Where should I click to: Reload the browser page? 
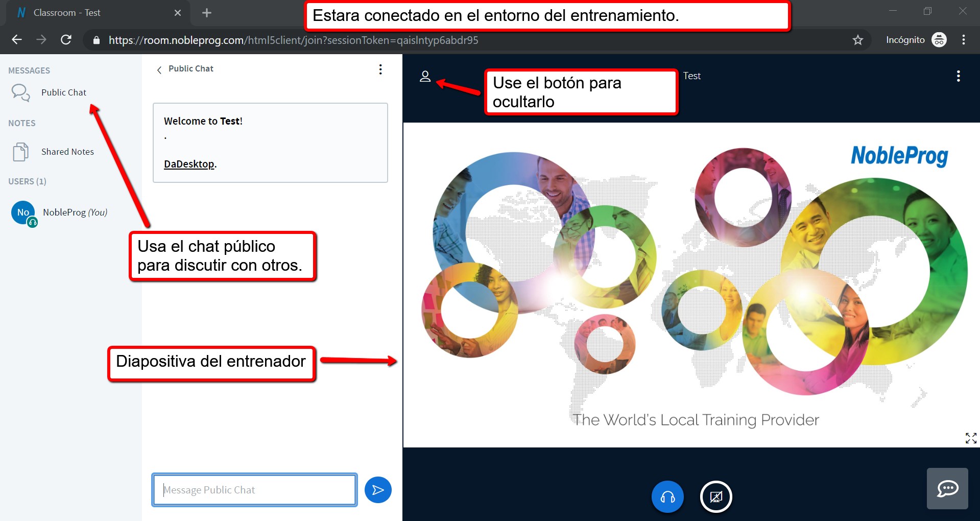[x=66, y=40]
